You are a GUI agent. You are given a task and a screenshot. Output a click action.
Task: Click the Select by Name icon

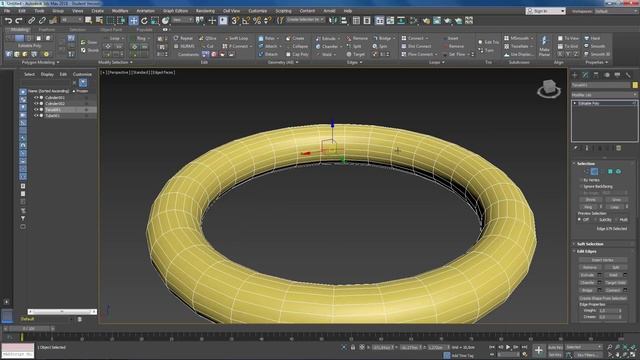(99, 20)
